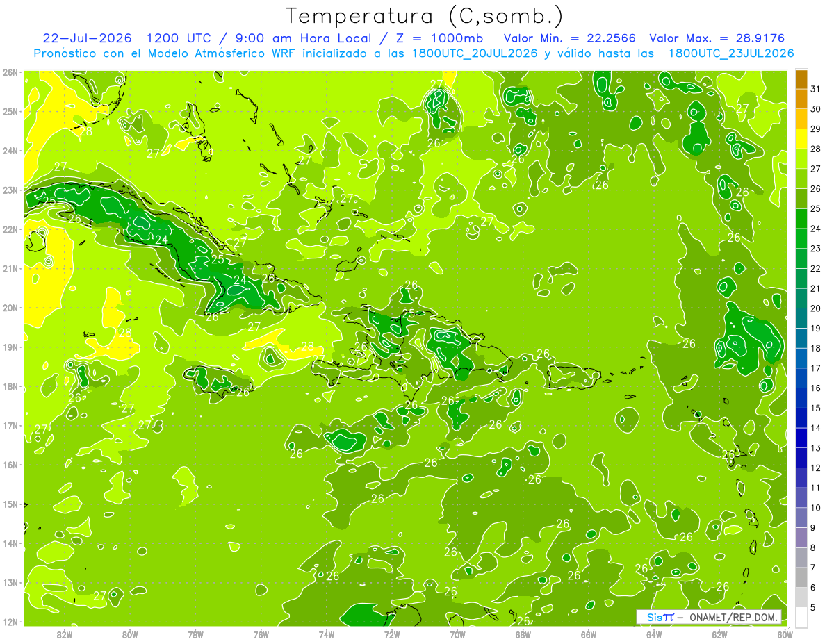Screen dimensions: 834x644
Task: Click the color scale label 16
Action: (x=816, y=388)
